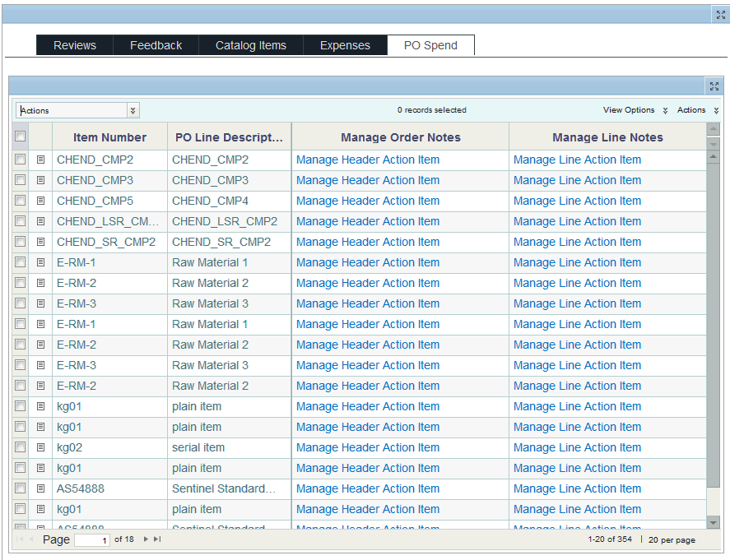This screenshot has height=560, width=730.
Task: Open the Catalog Items tab
Action: (x=251, y=45)
